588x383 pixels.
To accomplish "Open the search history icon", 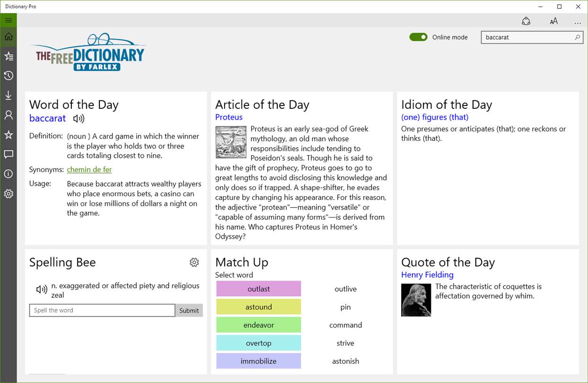I will click(9, 76).
